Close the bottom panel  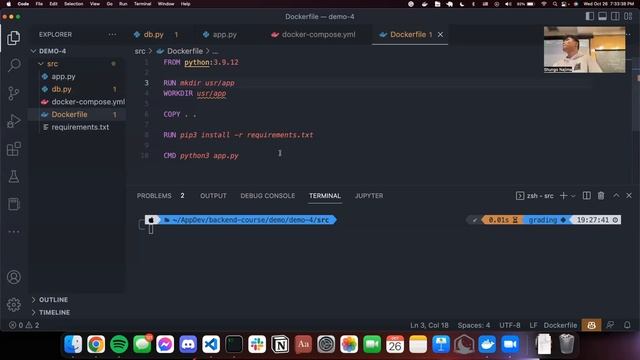(x=629, y=196)
